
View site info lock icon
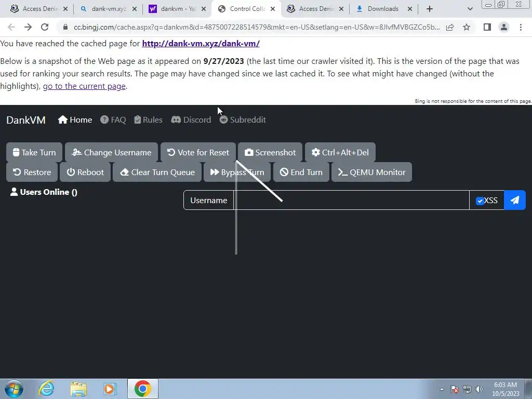(x=65, y=27)
